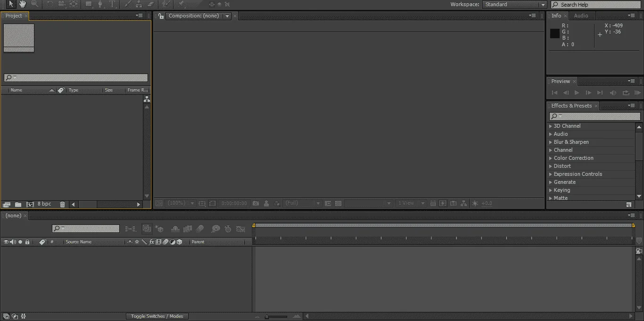Image resolution: width=644 pixels, height=321 pixels.
Task: Expand the Blur & Sharpen category
Action: point(550,142)
